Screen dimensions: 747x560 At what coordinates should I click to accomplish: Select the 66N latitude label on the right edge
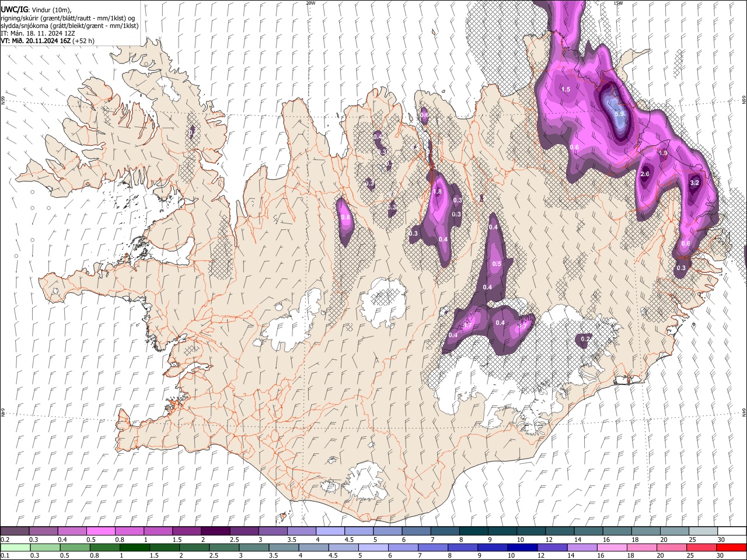tap(744, 100)
